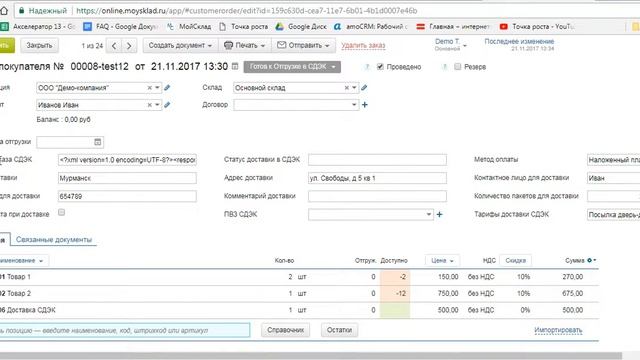Click Контактное лицо field with Иван
Image resolution: width=640 pixels, height=360 pixels.
click(x=613, y=178)
